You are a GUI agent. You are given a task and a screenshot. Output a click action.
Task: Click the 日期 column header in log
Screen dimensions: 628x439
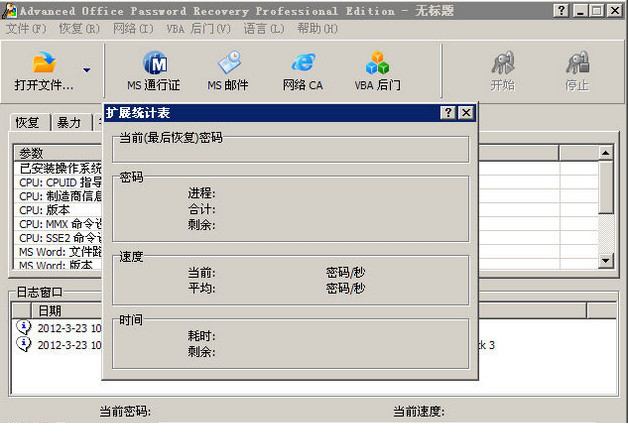click(67, 310)
